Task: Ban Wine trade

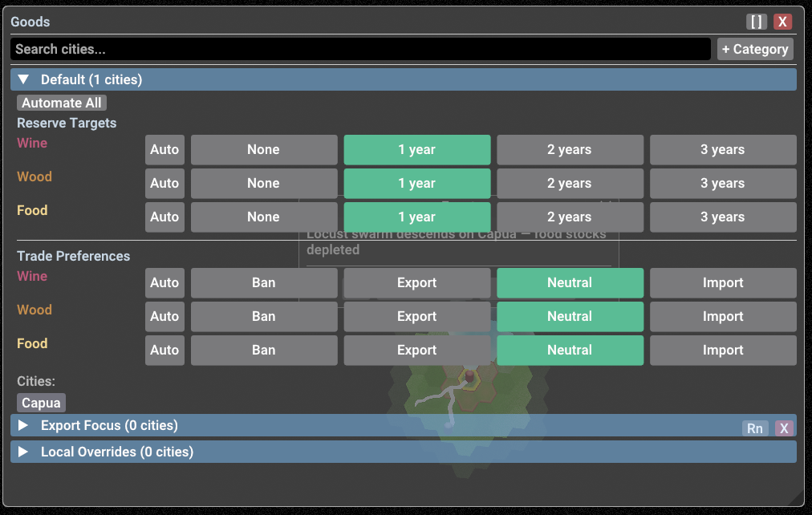Action: coord(264,282)
